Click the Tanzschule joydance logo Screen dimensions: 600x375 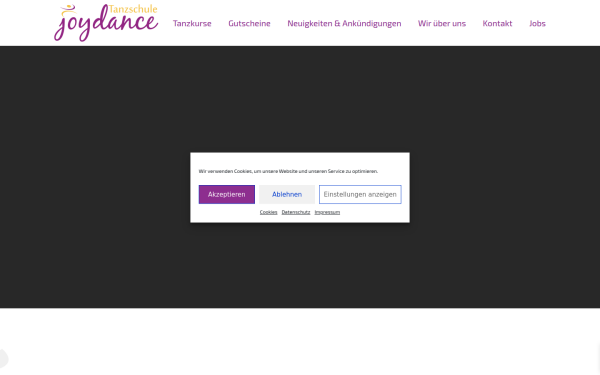coord(106,23)
